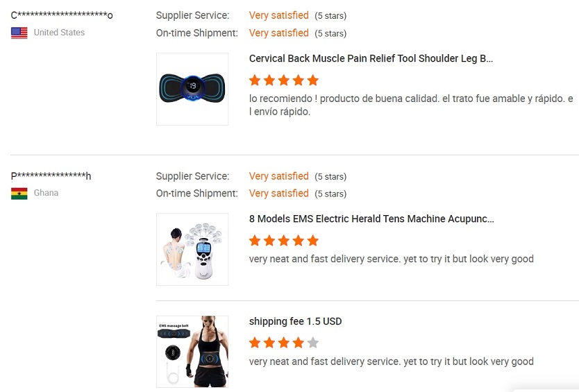The image size is (579, 392).
Task: Open the EMS Tens machine product thumbnail
Action: click(192, 249)
